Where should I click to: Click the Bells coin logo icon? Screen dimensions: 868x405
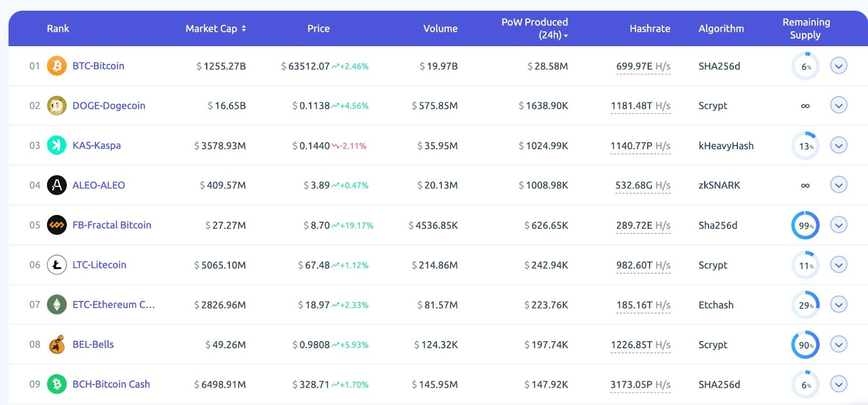click(57, 344)
